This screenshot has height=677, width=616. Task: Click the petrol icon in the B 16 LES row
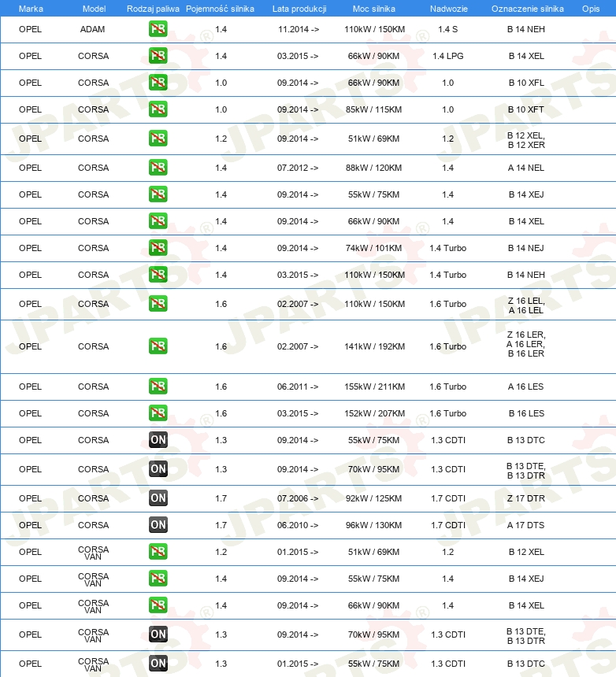click(158, 413)
